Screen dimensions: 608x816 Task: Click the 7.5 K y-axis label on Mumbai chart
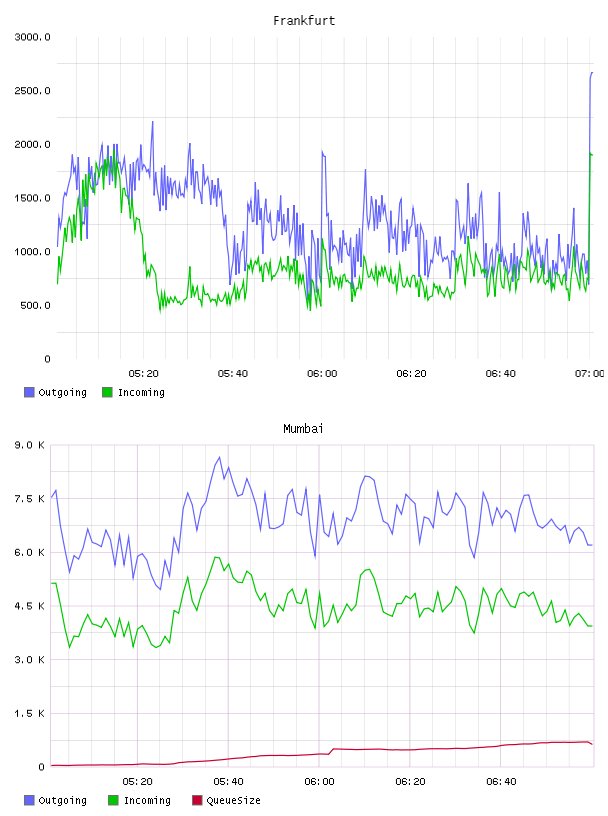30,499
